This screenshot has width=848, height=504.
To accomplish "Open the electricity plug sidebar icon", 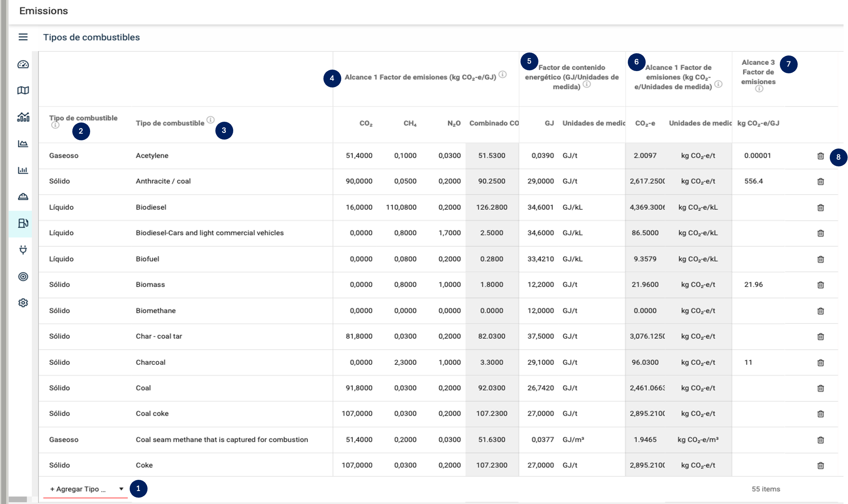I will point(23,250).
